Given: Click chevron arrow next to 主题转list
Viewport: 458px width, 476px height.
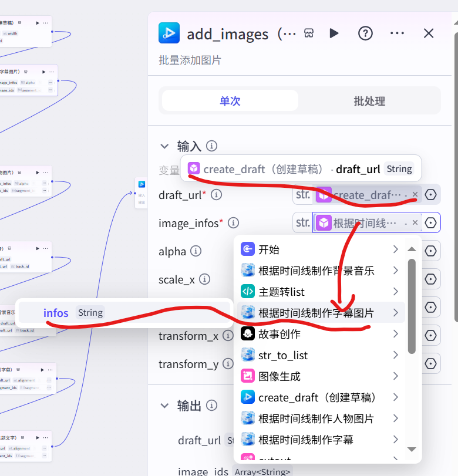Looking at the screenshot, I should 395,292.
